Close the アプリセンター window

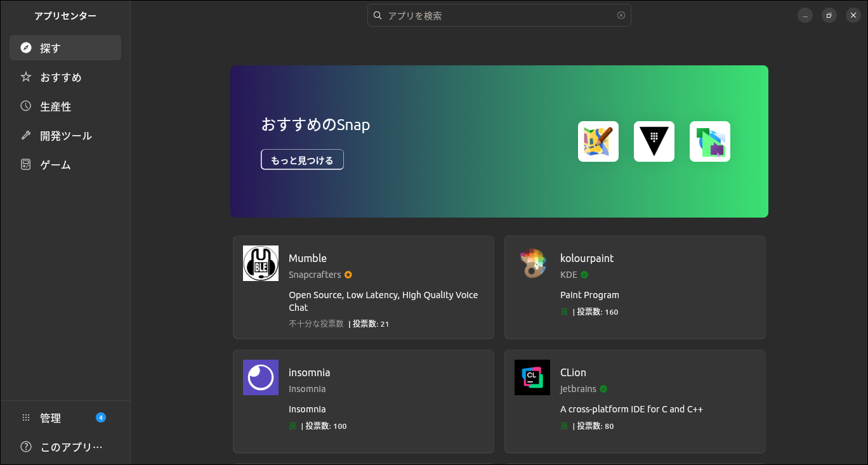(x=853, y=15)
